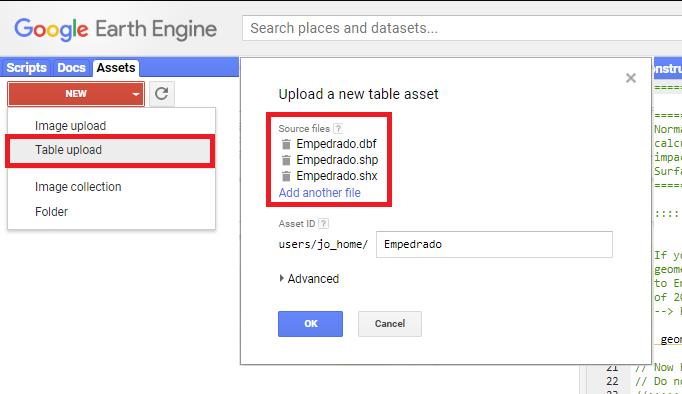Open the Source files help question mark

[338, 128]
